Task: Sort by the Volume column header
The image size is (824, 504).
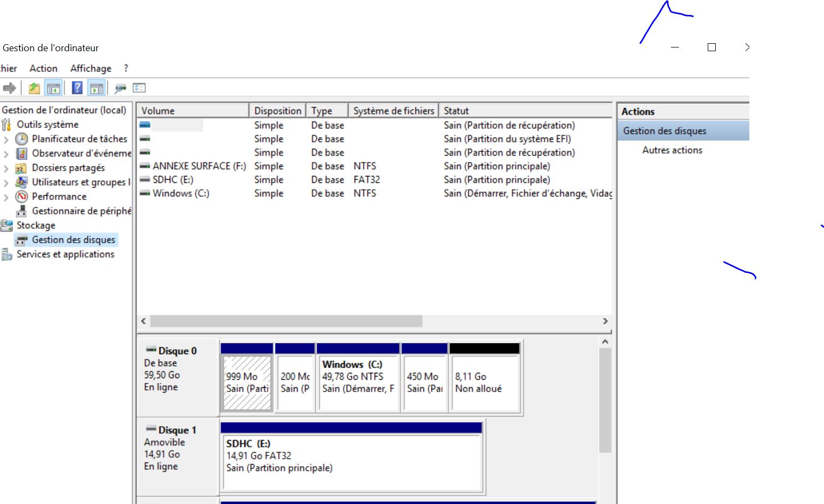Action: pyautogui.click(x=193, y=110)
